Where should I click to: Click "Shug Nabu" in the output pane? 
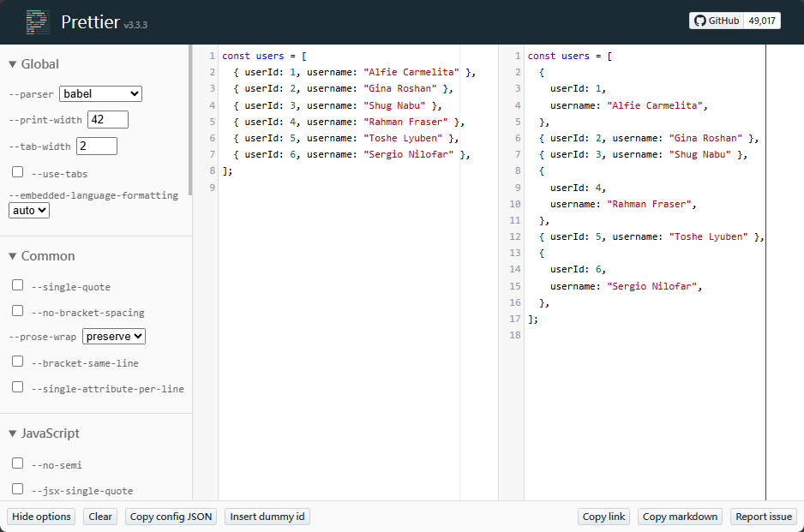(x=700, y=155)
